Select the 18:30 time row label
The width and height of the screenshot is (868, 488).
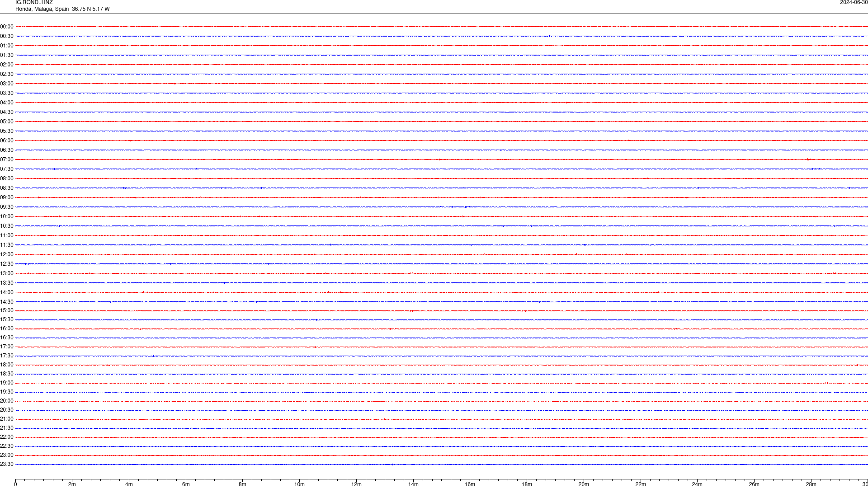click(x=7, y=374)
